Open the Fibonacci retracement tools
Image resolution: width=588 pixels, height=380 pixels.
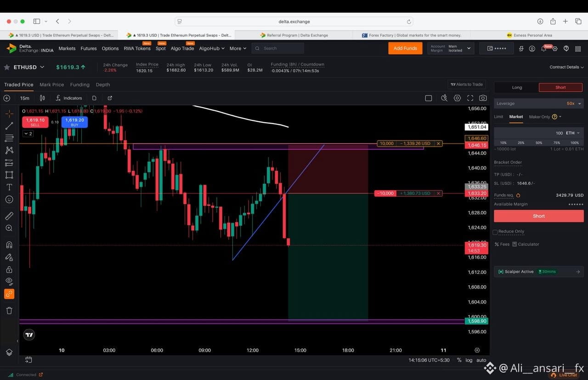tap(9, 138)
